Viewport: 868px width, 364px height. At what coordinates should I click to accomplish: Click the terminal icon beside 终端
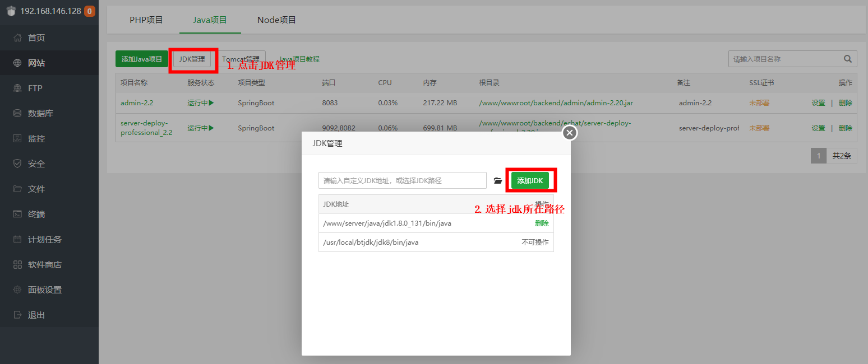click(x=17, y=214)
